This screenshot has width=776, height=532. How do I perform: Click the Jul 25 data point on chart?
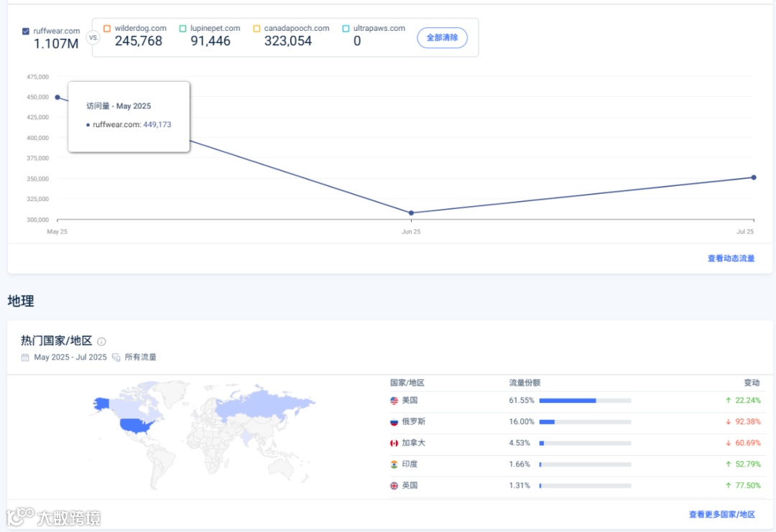pos(754,177)
